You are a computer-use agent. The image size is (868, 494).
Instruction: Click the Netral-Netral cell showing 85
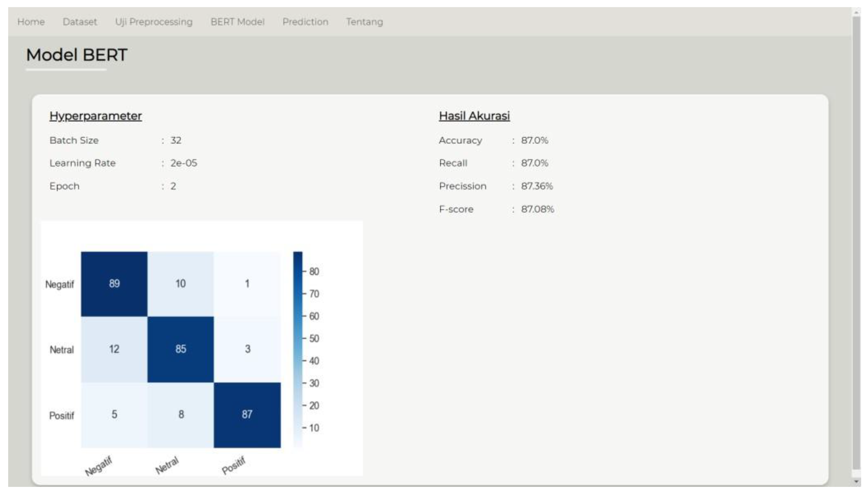181,349
